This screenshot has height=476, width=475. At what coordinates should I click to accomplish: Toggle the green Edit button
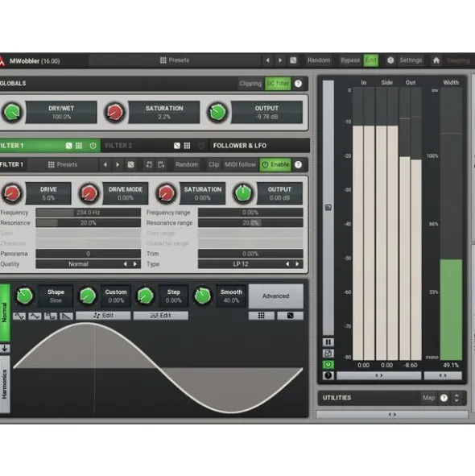[371, 60]
